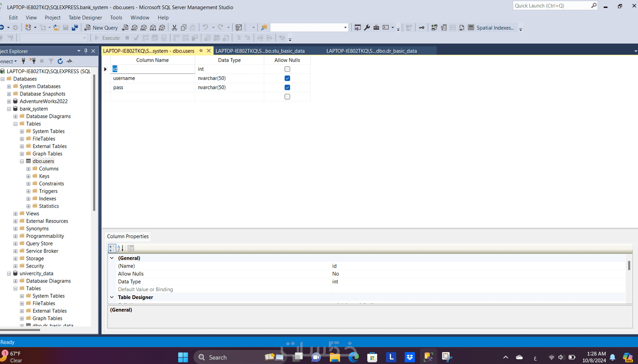Screen dimensions: 638x364
Task: Click the Cut scissors icon
Action: click(x=175, y=28)
